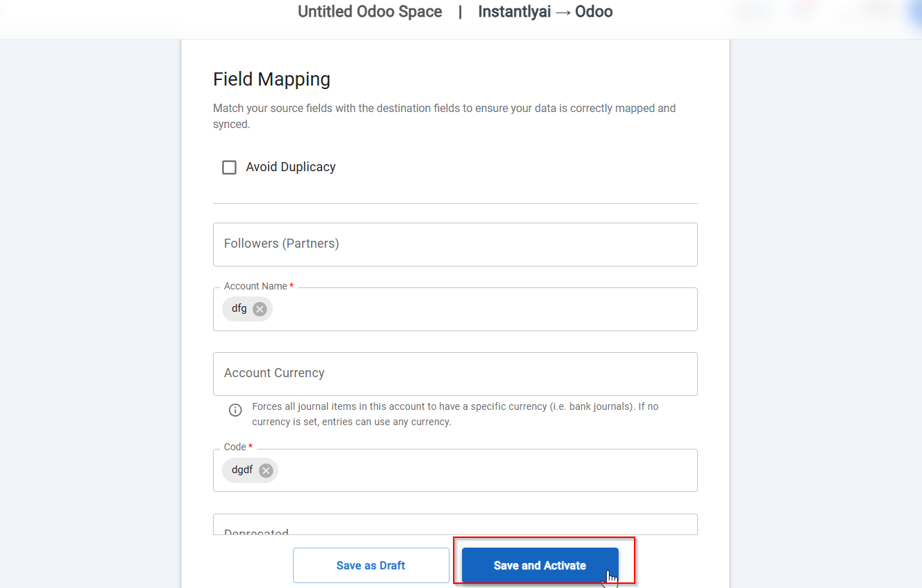The height and width of the screenshot is (588, 922).
Task: Click the Untitled Odoo Space title
Action: pos(369,12)
